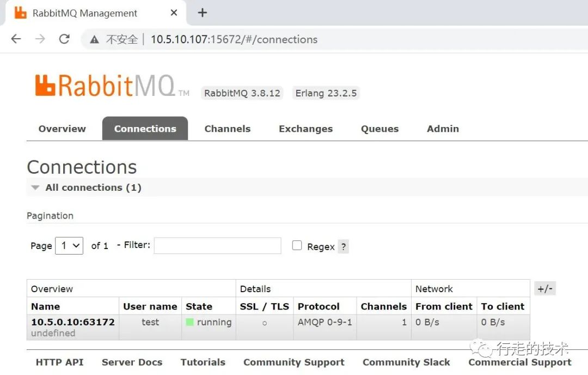This screenshot has width=588, height=375.
Task: Click the 'running' state text
Action: 214,322
